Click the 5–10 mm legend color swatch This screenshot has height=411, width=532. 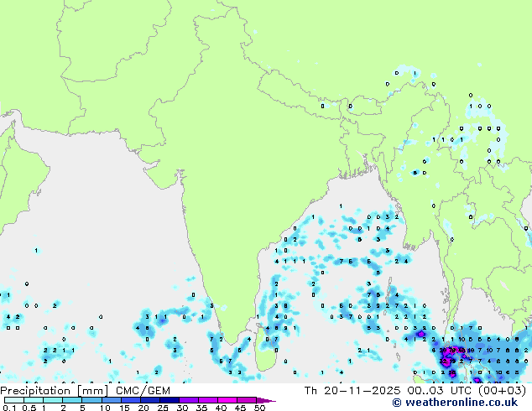[91, 400]
